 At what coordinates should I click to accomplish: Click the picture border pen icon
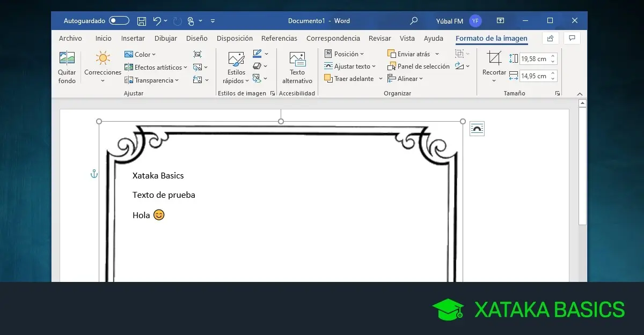[x=257, y=54]
